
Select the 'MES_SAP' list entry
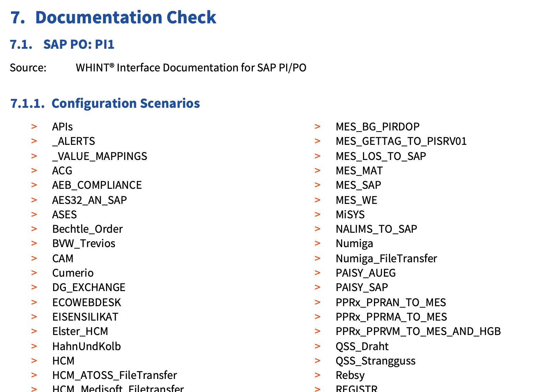358,185
